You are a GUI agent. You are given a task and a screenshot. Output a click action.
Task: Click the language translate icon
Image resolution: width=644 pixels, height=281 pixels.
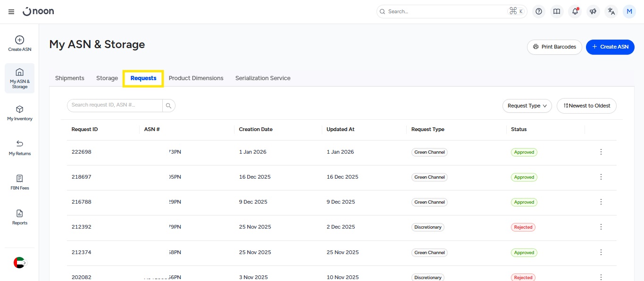[x=611, y=12]
